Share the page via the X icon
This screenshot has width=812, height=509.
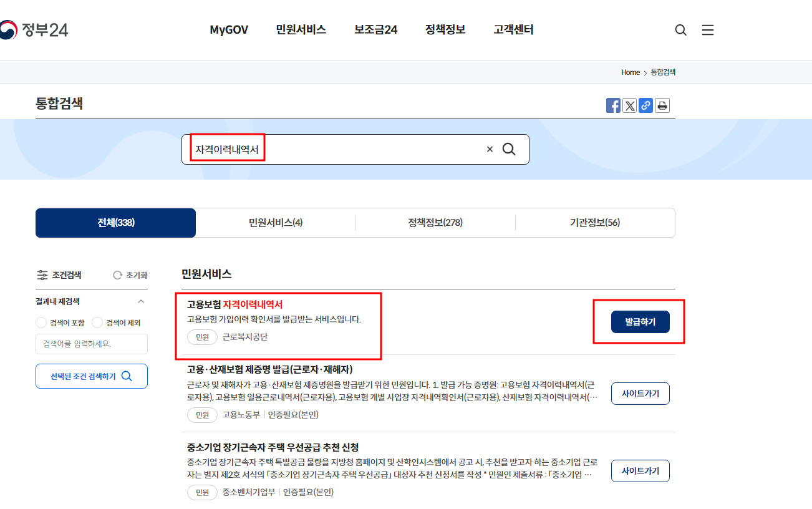point(629,105)
